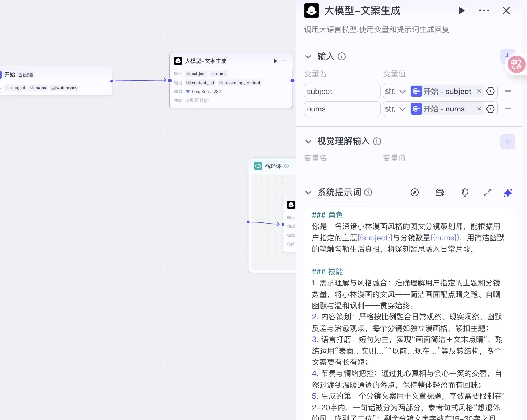The height and width of the screenshot is (420, 527).
Task: Collapse the 视觉理解输入 section
Action: (308, 141)
